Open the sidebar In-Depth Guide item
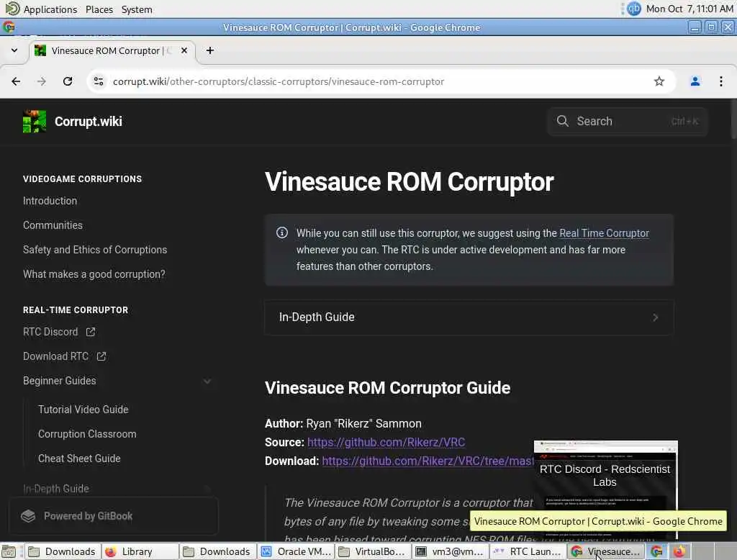The image size is (737, 560). [x=55, y=489]
